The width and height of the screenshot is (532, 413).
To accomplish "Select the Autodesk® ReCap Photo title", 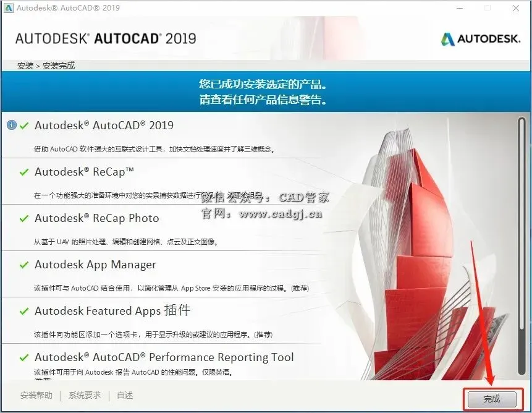I will (97, 218).
